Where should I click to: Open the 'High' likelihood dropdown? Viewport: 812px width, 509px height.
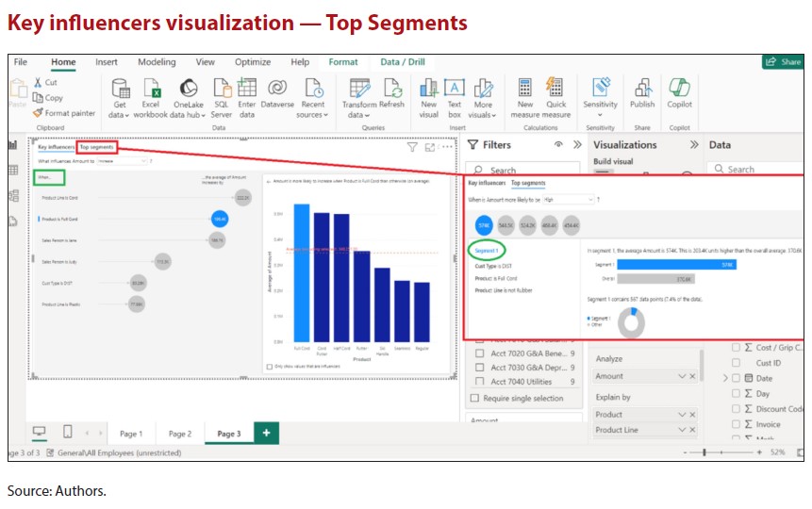coord(569,200)
